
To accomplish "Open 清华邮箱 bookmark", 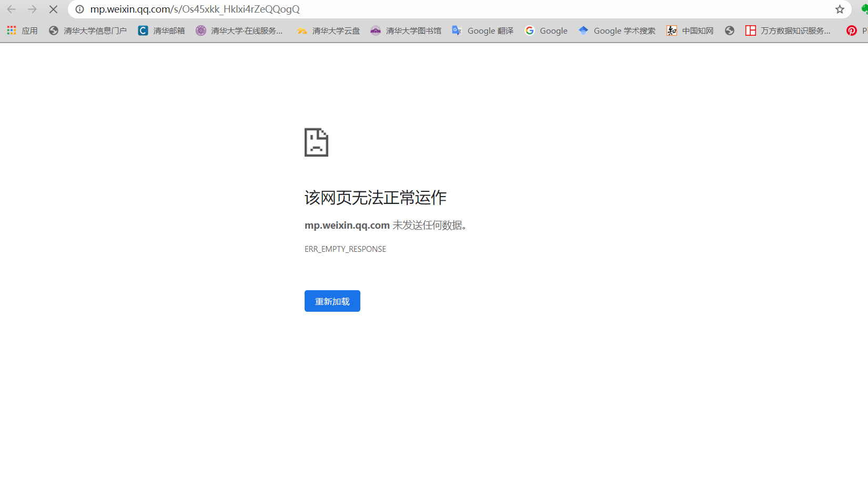I will coord(162,30).
